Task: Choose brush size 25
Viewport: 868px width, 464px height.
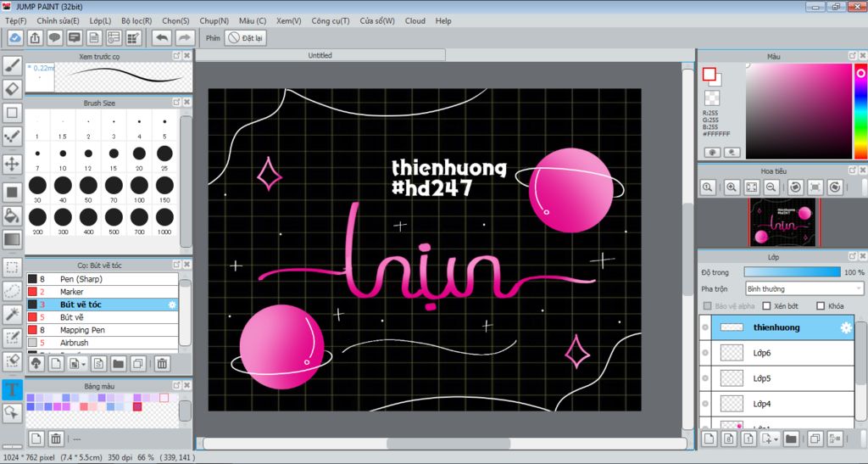Action: pyautogui.click(x=164, y=157)
